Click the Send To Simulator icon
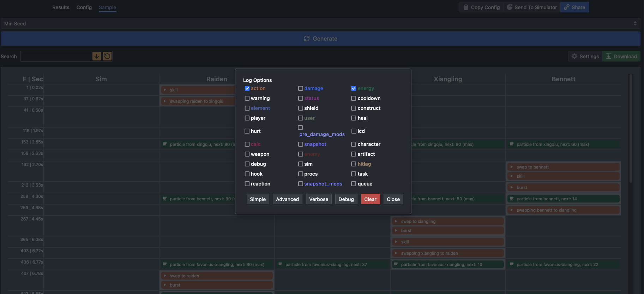The height and width of the screenshot is (294, 644). pyautogui.click(x=510, y=7)
